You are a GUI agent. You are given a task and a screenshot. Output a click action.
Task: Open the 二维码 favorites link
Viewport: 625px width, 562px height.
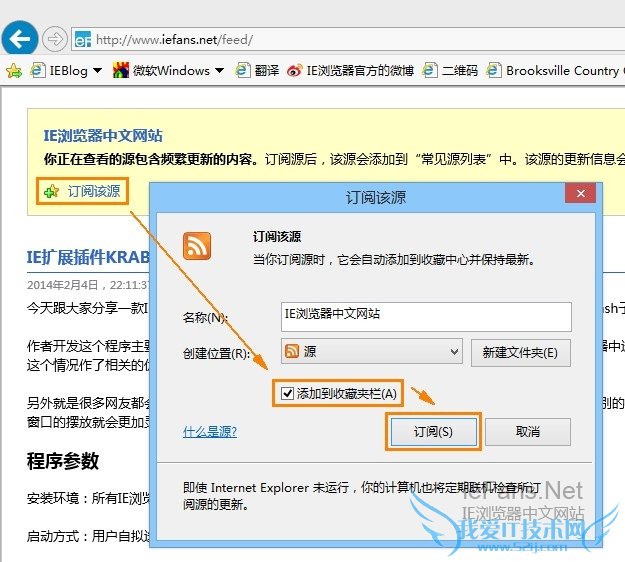pos(450,71)
